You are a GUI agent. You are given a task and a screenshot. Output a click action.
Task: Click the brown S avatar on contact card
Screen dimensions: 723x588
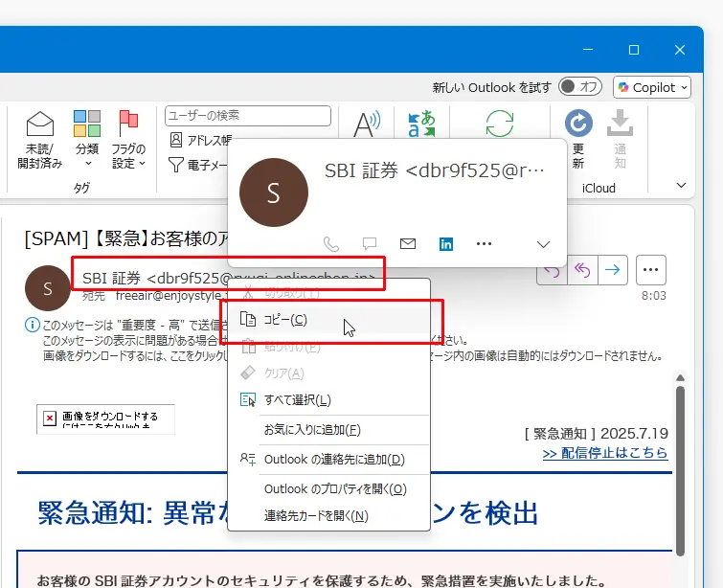pos(274,192)
